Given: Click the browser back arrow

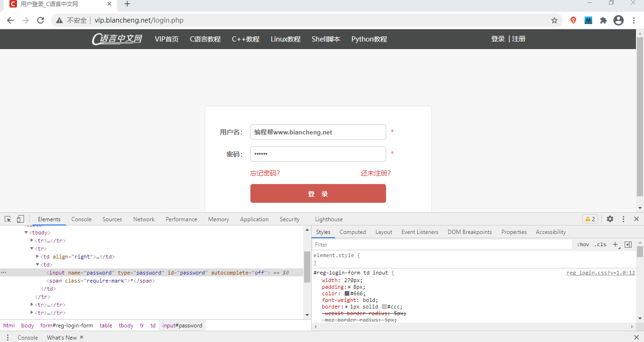Looking at the screenshot, I should (x=10, y=20).
